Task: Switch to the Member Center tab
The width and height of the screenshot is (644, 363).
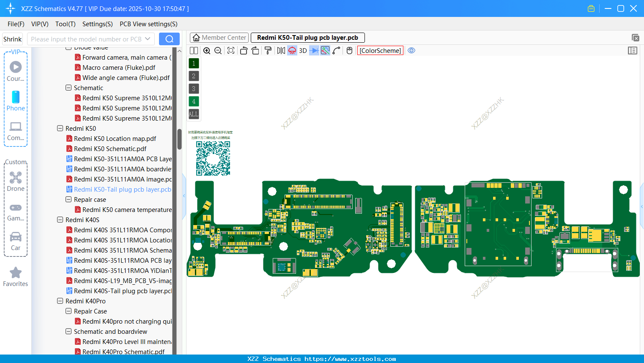Action: 219,38
